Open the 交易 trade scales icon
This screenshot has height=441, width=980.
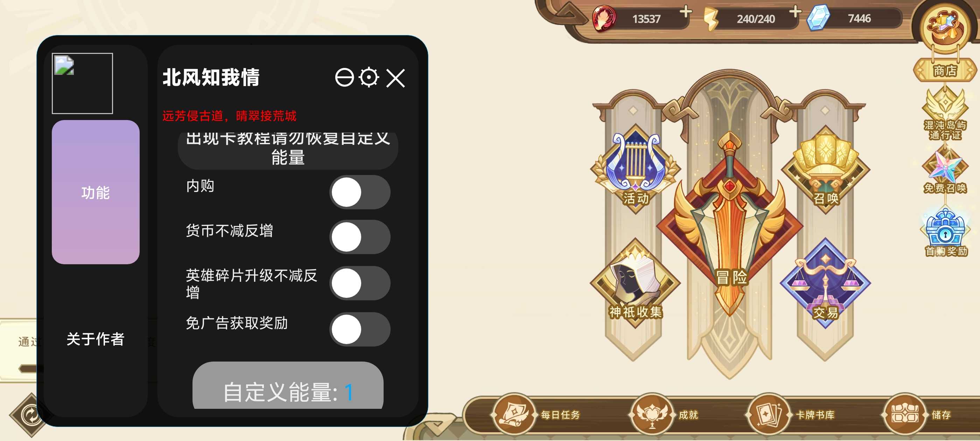[x=826, y=283]
